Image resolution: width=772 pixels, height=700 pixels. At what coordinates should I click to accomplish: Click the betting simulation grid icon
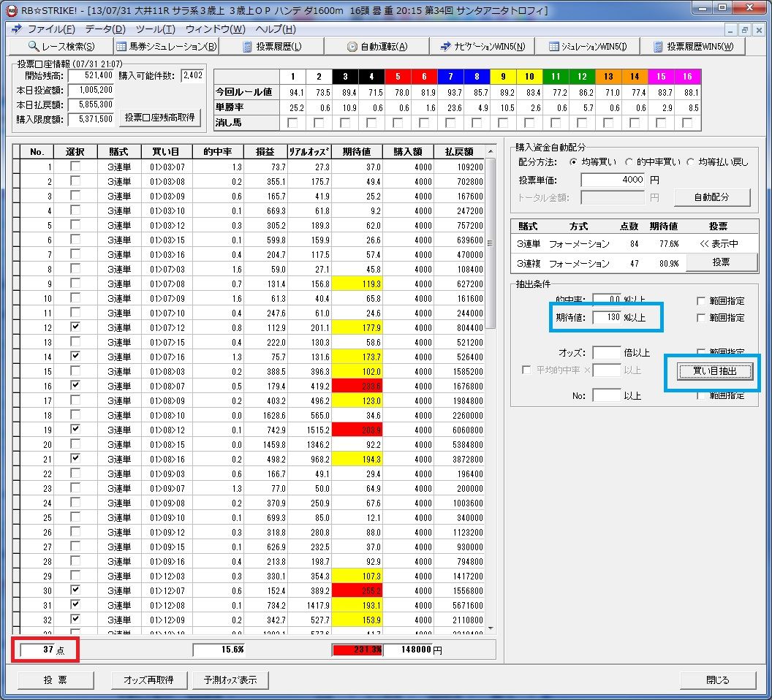[x=121, y=47]
